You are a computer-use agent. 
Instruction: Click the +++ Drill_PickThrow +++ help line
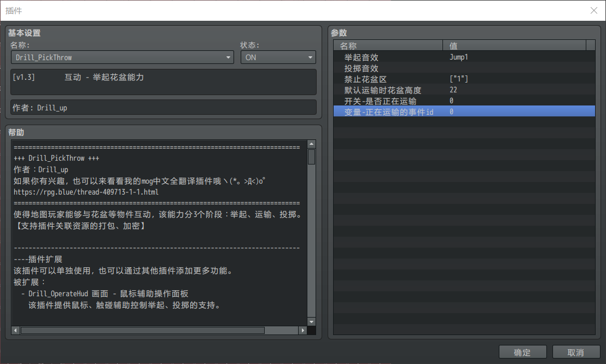(56, 158)
